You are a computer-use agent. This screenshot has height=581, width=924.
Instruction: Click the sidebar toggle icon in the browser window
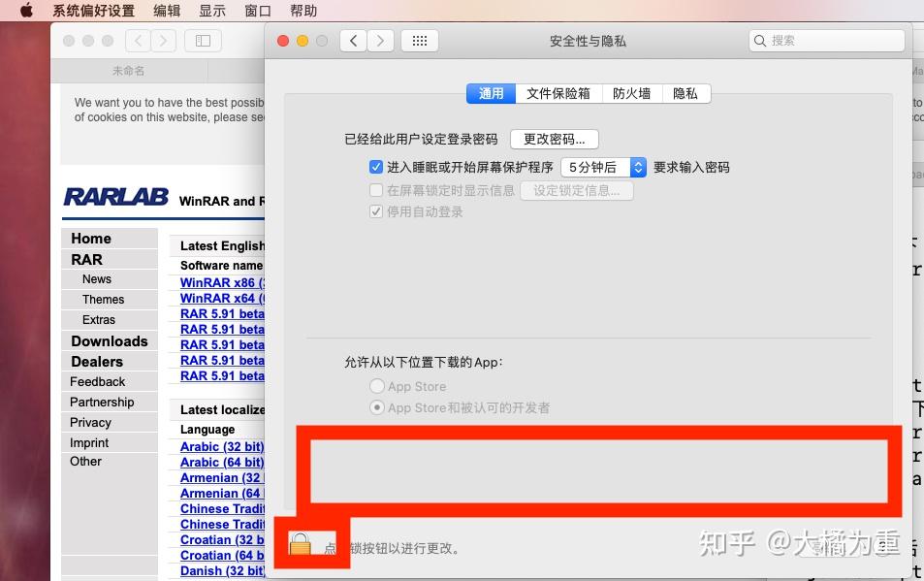pos(204,40)
